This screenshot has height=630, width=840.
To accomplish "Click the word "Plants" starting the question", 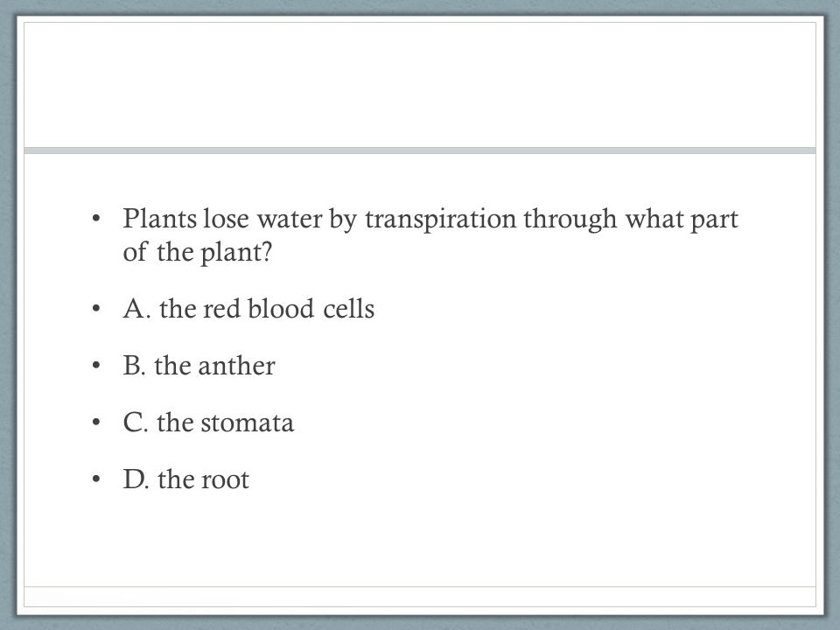I will [x=159, y=219].
